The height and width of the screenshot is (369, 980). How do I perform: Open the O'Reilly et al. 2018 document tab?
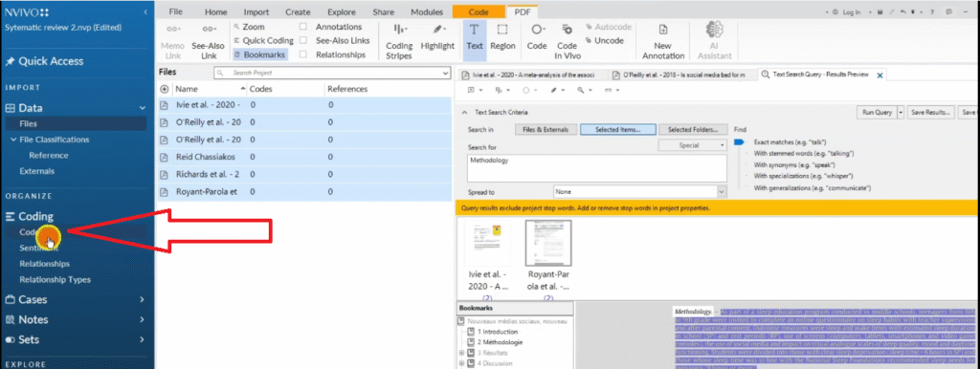click(683, 75)
